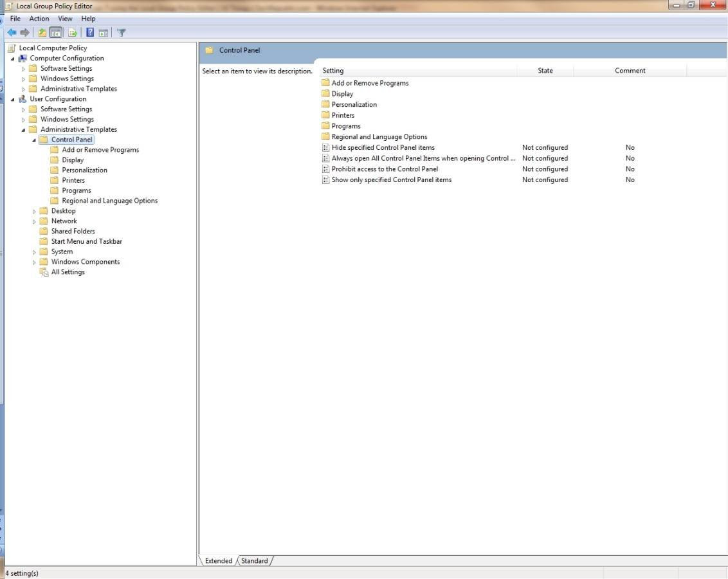Click the Export List toolbar icon
This screenshot has width=728, height=579.
[x=73, y=33]
